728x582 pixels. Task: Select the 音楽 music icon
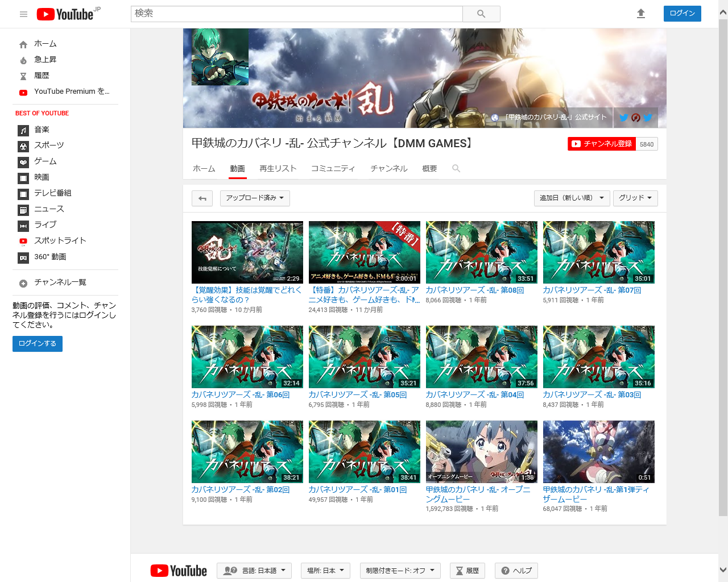(23, 130)
